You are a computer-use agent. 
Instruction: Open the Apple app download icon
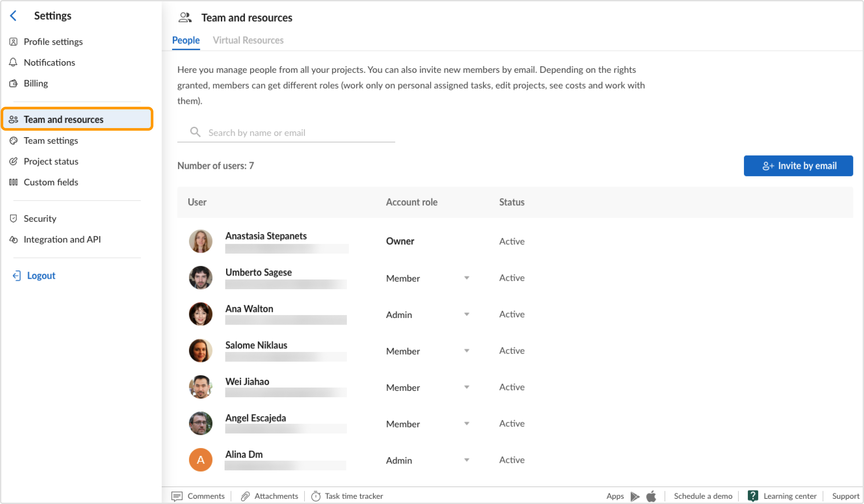click(651, 496)
